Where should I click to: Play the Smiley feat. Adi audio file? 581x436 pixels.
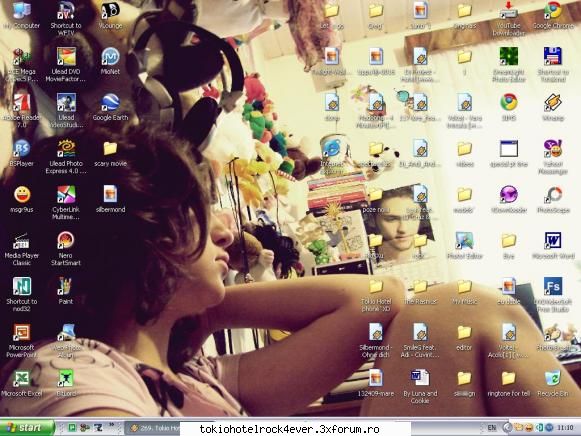point(420,340)
